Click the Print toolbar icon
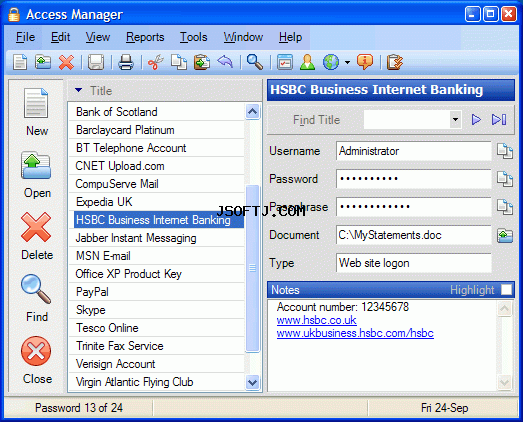The height and width of the screenshot is (422, 523). point(126,62)
